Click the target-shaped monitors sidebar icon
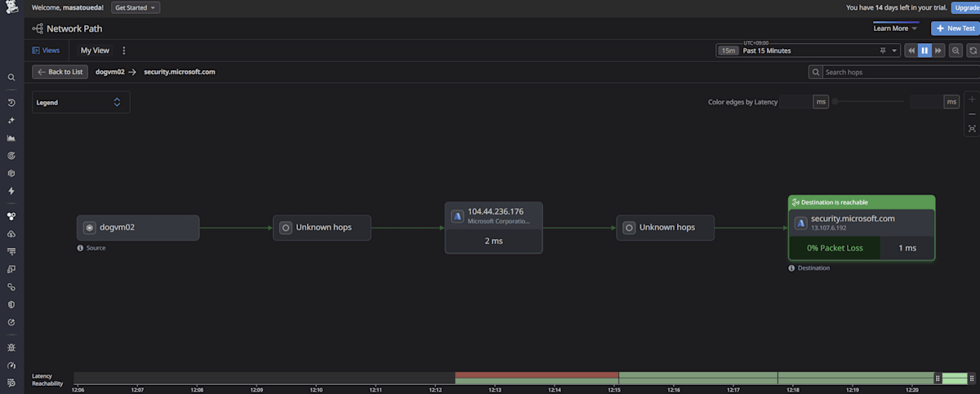Viewport: 980px width, 394px height. click(11, 155)
